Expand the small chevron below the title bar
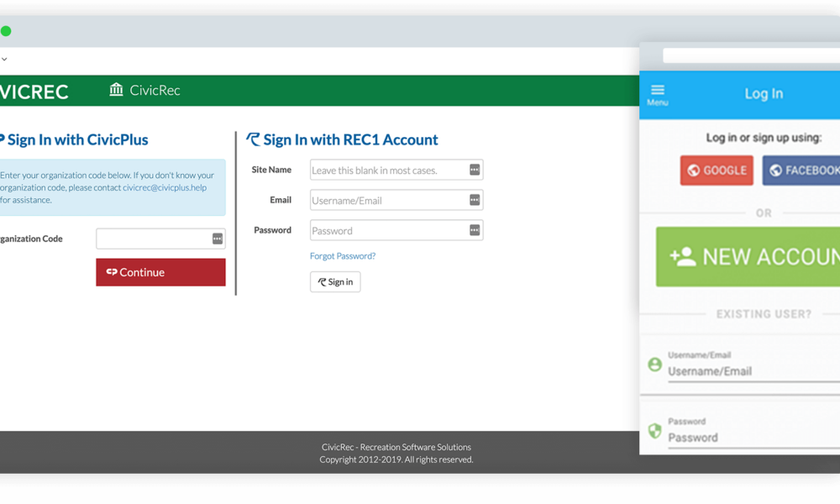 click(4, 59)
